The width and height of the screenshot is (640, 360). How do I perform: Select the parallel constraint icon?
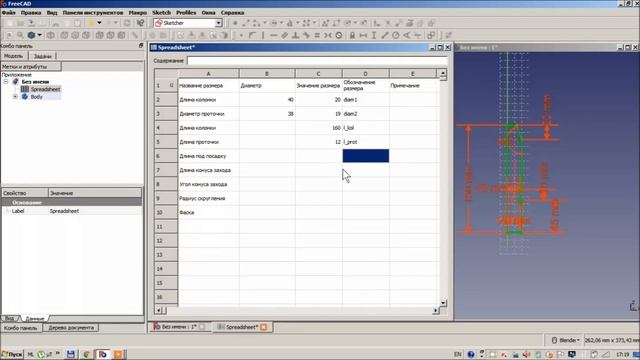click(x=284, y=36)
